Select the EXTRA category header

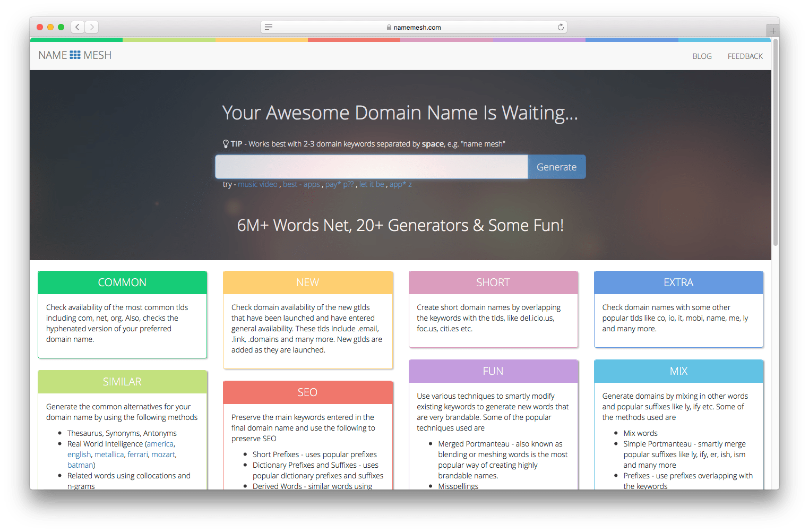pyautogui.click(x=678, y=282)
